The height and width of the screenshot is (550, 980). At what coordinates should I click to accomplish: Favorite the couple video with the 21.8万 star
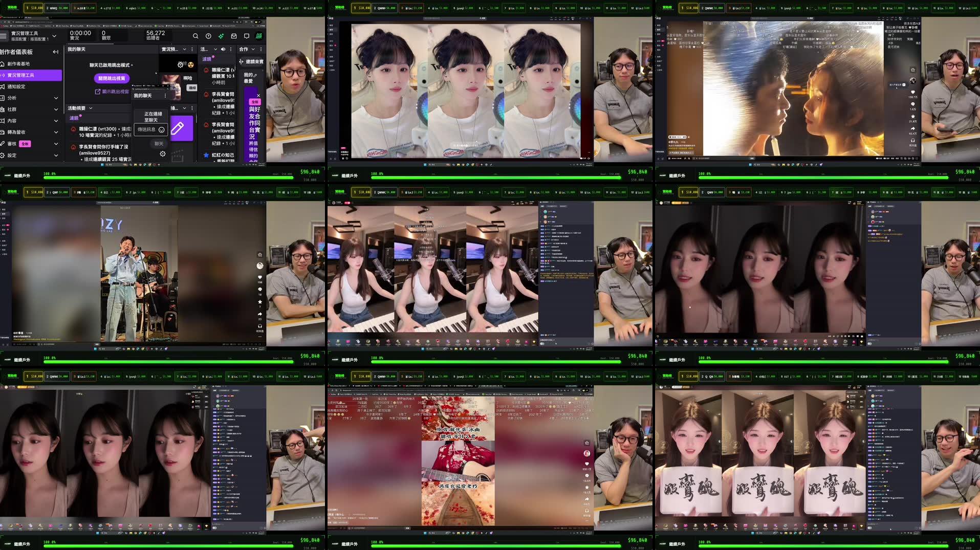pos(912,117)
